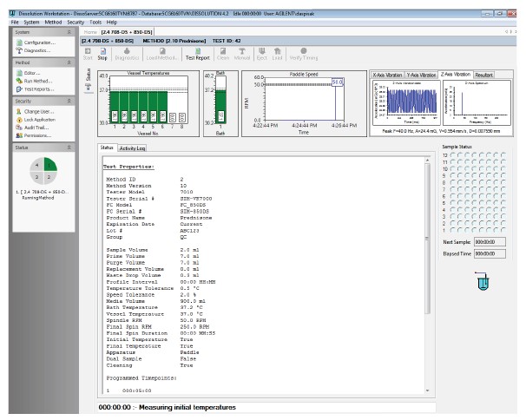Select the Manual toolbar icon
This screenshot has width=526, height=420.
(x=242, y=54)
